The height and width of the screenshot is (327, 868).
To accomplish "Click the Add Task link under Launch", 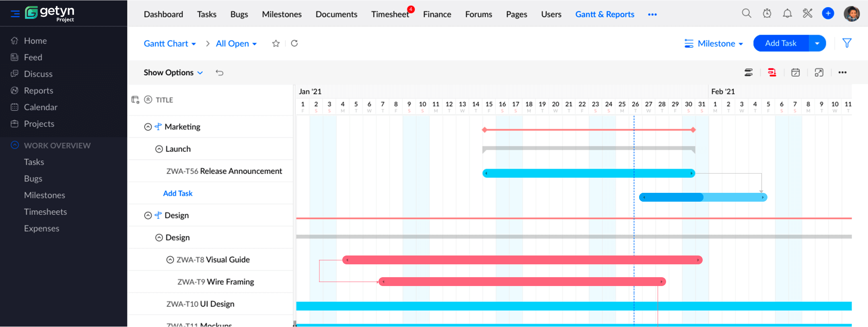I will point(178,193).
